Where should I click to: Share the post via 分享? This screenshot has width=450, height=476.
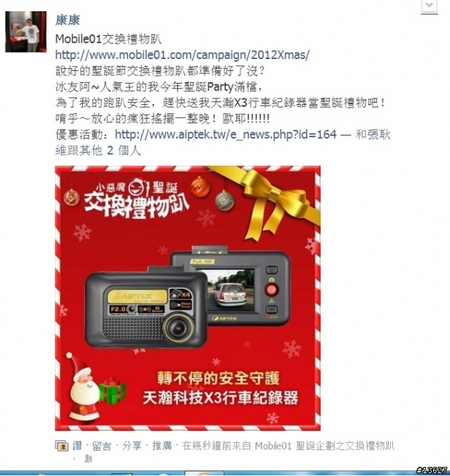(x=131, y=446)
